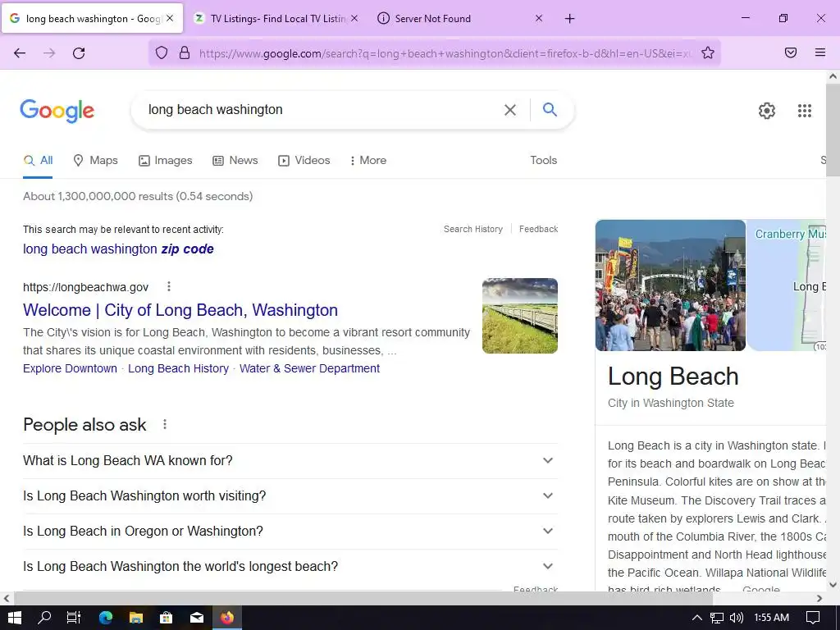Click the blue magnifier search button
The width and height of the screenshot is (840, 630).
pos(550,109)
